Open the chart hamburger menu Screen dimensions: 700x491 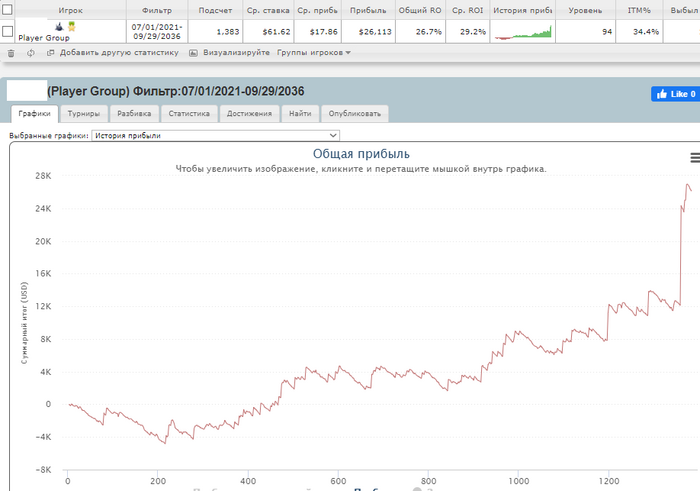[x=695, y=158]
